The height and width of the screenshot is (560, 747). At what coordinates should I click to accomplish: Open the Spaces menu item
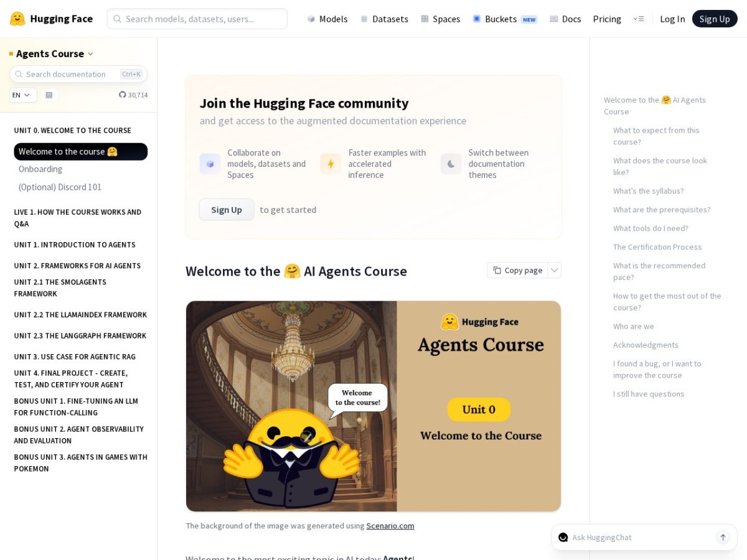[x=440, y=19]
